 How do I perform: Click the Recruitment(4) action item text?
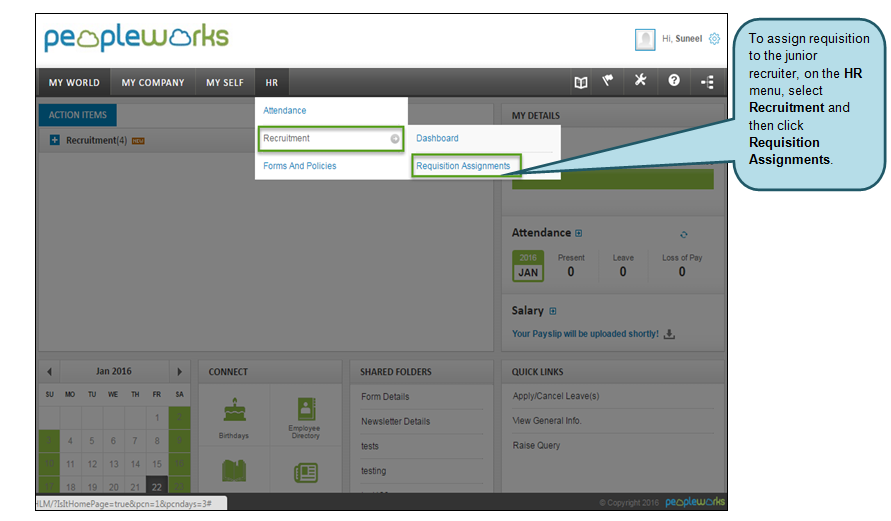[x=96, y=140]
